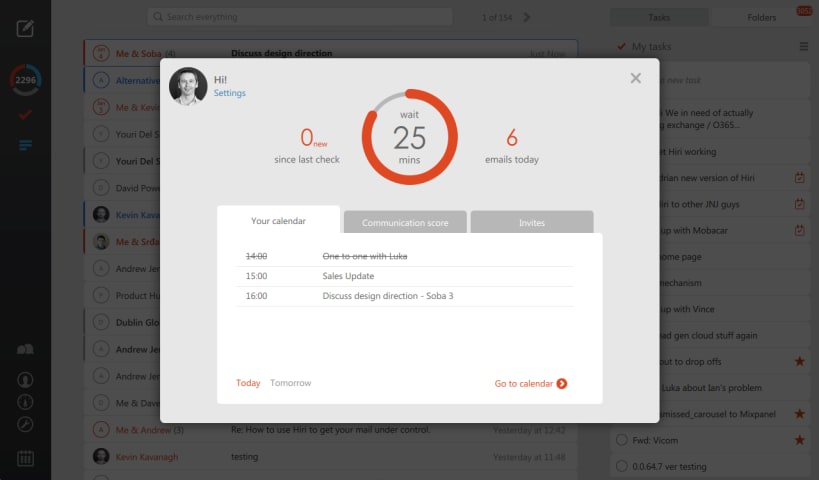819x480 pixels.
Task: Open the red checkmark tasks icon in sidebar
Action: click(25, 114)
